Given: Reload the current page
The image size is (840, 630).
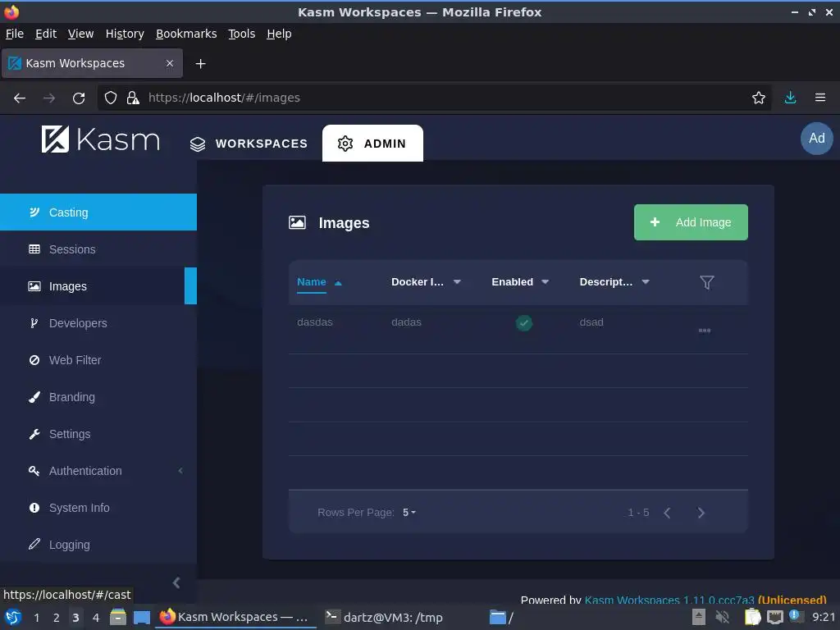Looking at the screenshot, I should click(x=79, y=98).
